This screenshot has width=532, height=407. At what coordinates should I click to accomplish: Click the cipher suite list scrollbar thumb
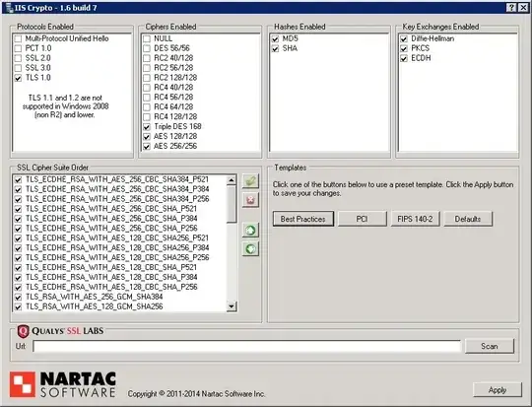[x=232, y=204]
